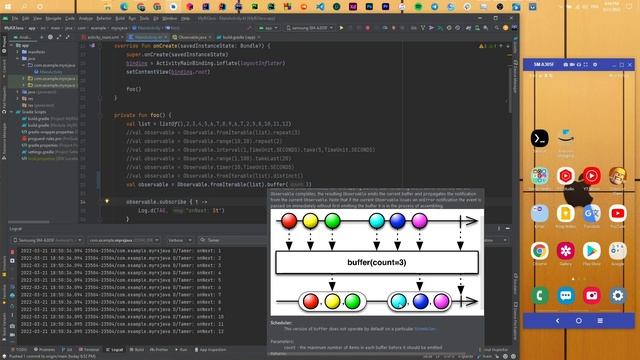This screenshot has height=360, width=640.
Task: Switch to the activity_main.xml editor tab
Action: point(102,37)
